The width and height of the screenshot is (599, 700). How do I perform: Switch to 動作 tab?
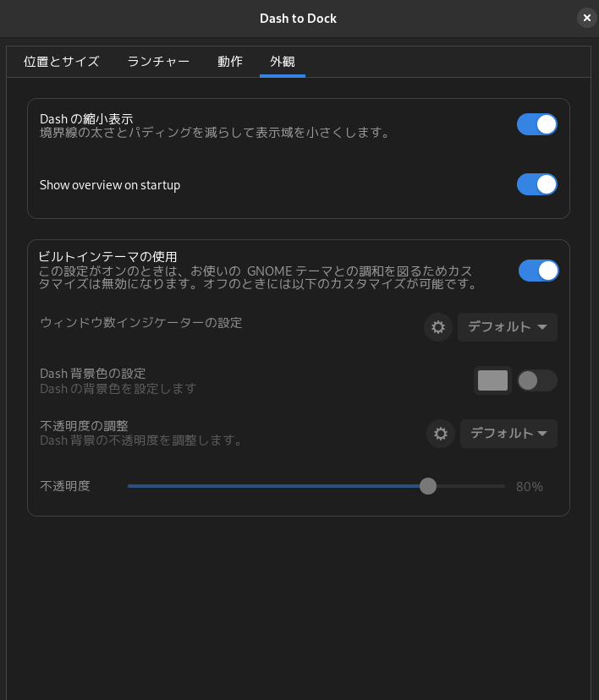[230, 62]
